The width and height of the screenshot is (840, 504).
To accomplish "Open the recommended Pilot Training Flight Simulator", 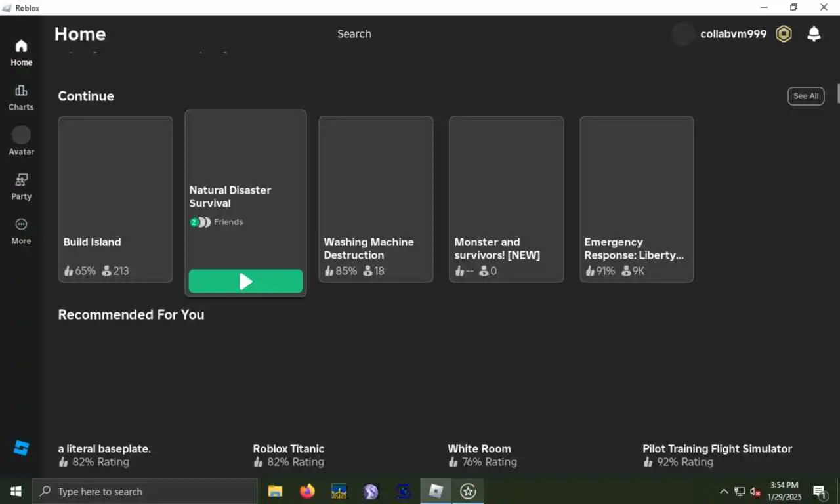I will click(x=717, y=449).
